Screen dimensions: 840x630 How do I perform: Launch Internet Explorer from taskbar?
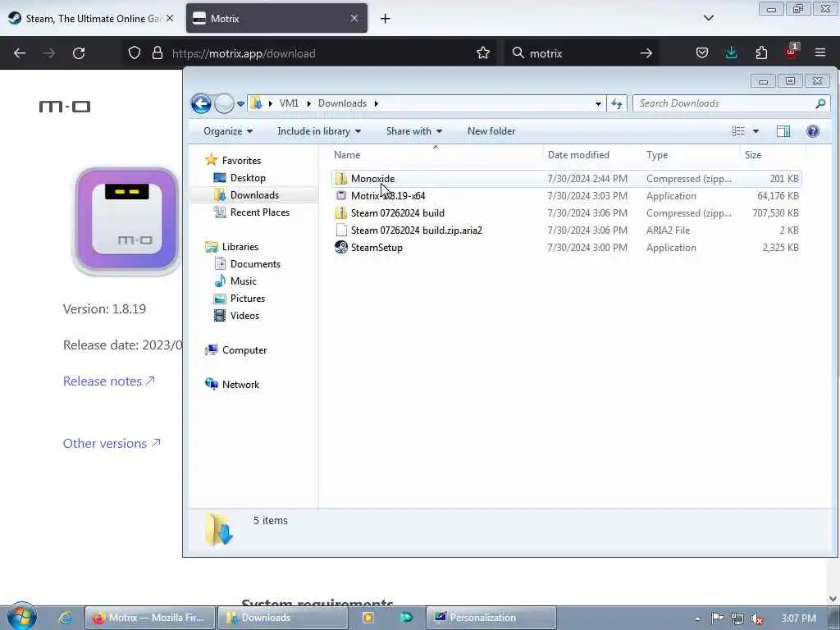coord(65,618)
